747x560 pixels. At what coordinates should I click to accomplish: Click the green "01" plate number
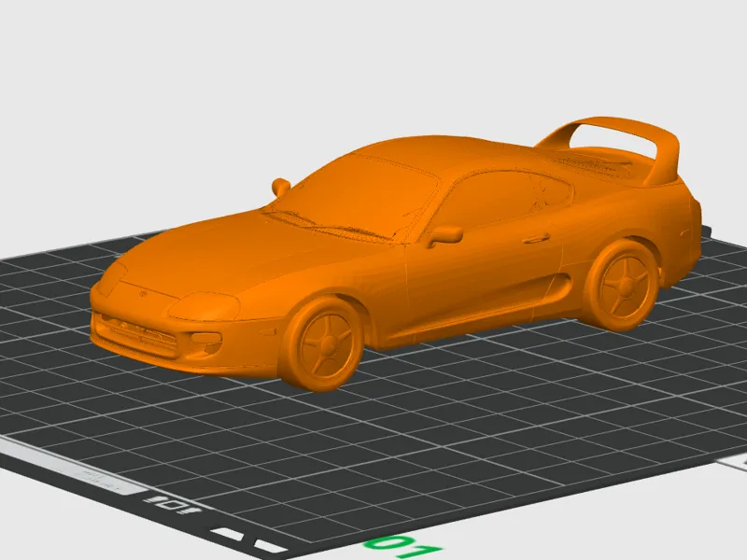point(404,547)
